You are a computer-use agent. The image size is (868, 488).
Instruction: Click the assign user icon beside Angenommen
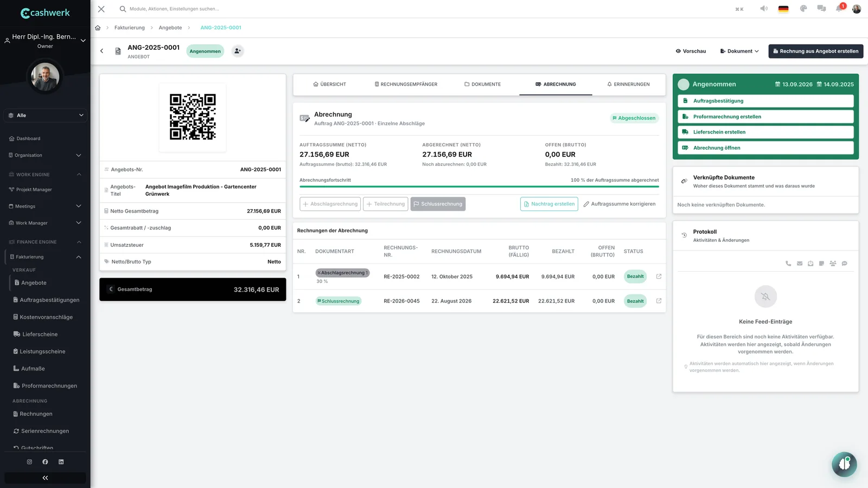tap(238, 51)
